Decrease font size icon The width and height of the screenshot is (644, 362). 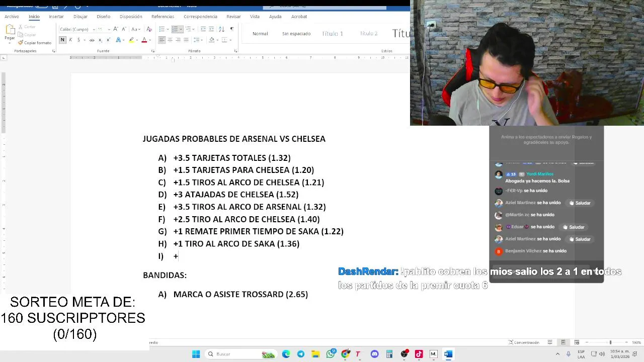coord(123,29)
